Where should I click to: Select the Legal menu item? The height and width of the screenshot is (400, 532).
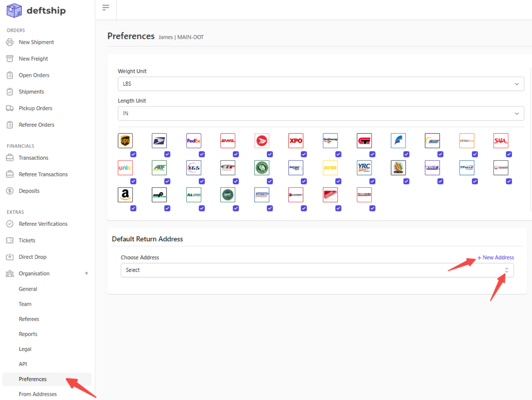click(x=25, y=349)
